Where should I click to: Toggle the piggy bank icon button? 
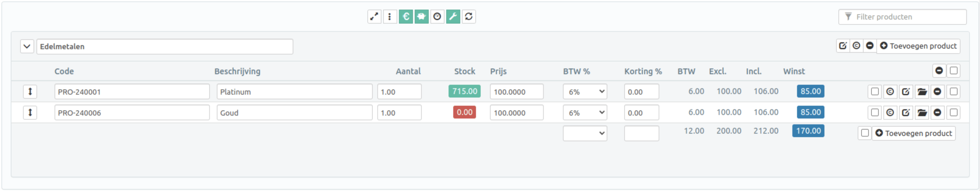point(421,17)
